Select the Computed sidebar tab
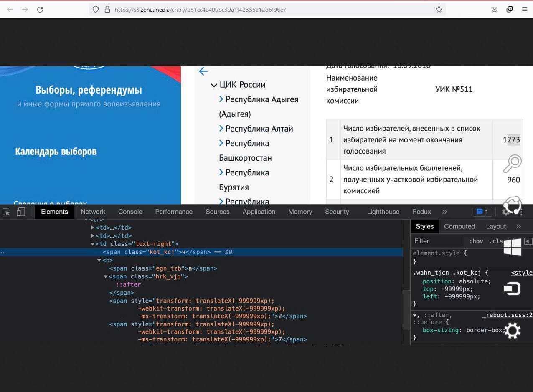The width and height of the screenshot is (533, 392). (x=459, y=226)
